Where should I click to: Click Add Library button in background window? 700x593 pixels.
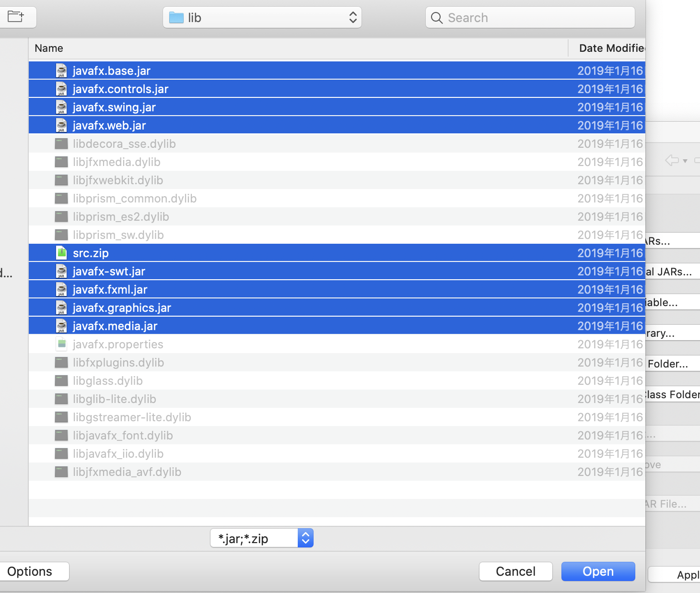[673, 333]
